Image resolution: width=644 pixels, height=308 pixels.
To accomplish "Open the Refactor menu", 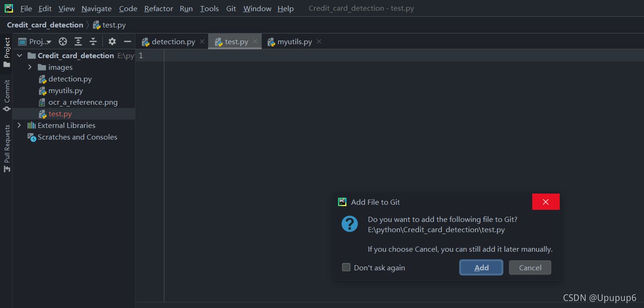I will 158,8.
